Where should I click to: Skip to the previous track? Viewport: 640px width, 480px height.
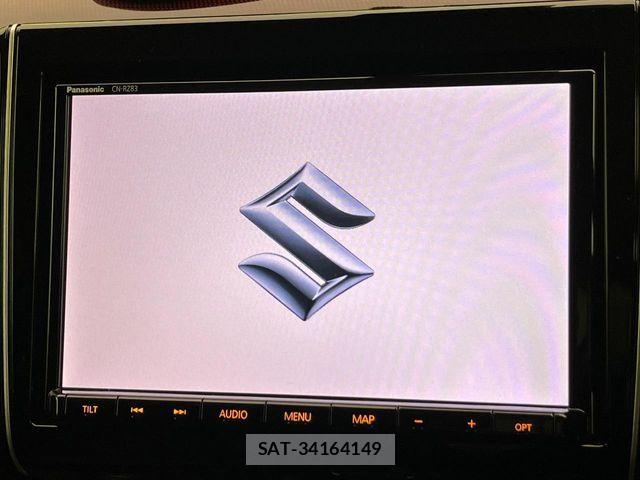coord(137,410)
